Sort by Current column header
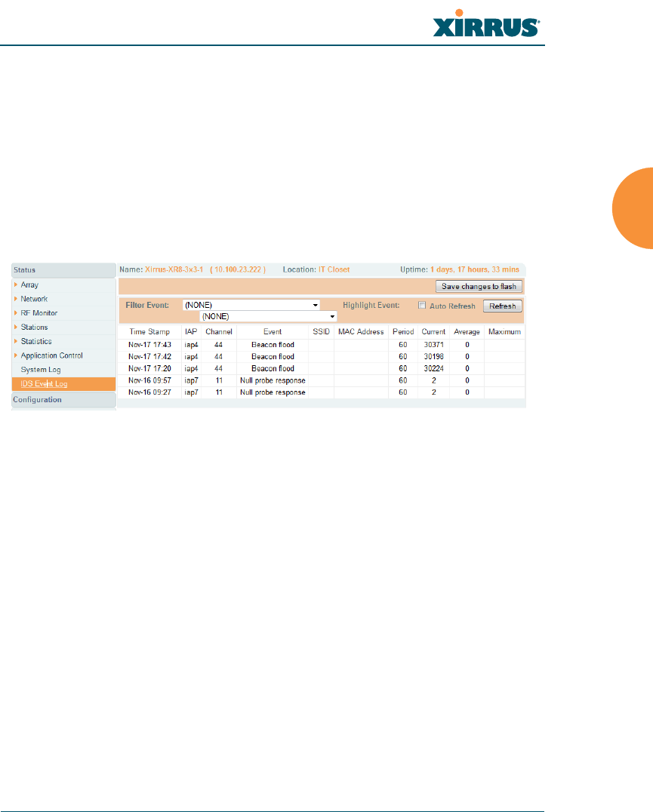 point(433,331)
